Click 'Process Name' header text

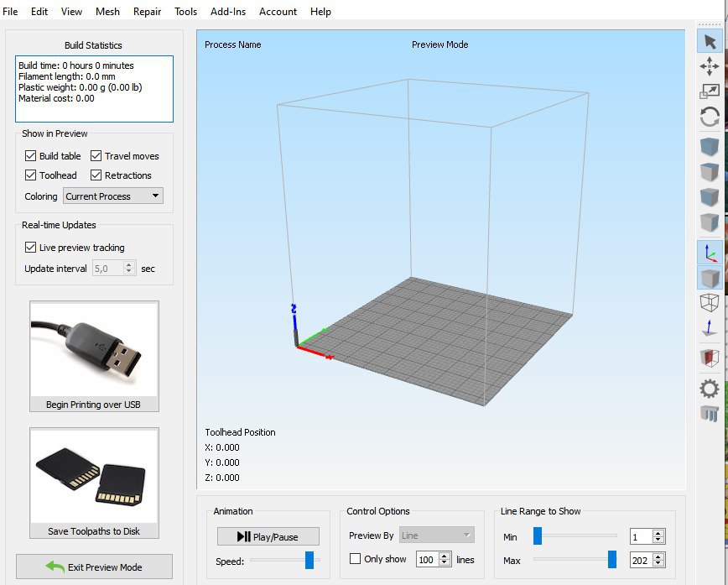tap(232, 44)
